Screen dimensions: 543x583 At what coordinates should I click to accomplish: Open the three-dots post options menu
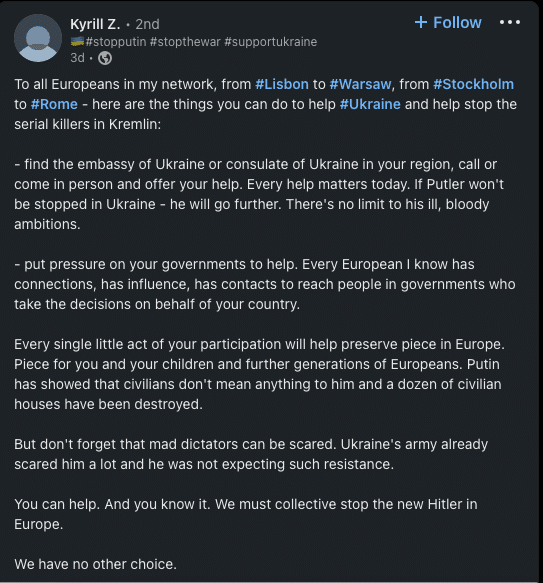click(510, 22)
